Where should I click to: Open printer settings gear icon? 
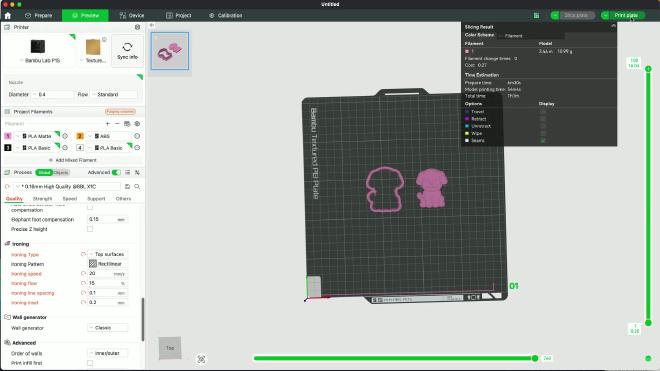coord(137,27)
